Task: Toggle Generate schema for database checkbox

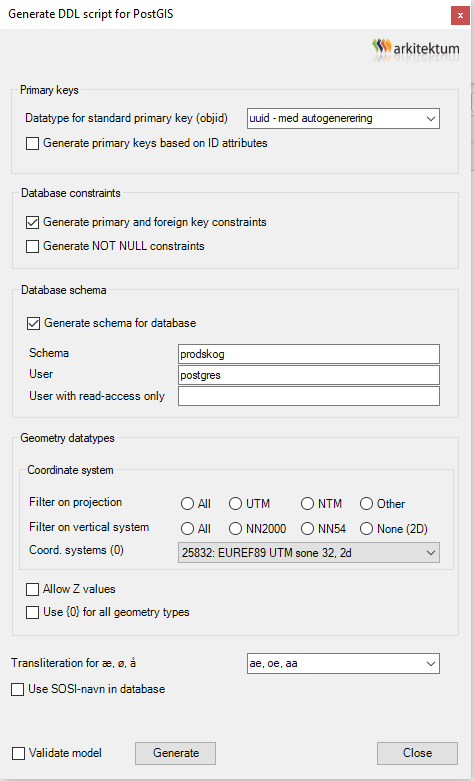Action: tap(33, 324)
